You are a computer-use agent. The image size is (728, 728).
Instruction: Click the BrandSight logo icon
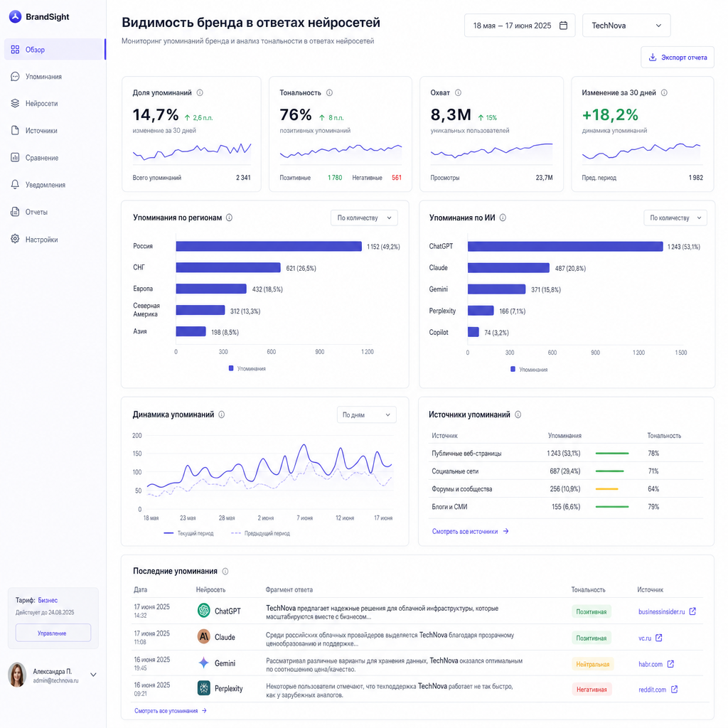16,17
